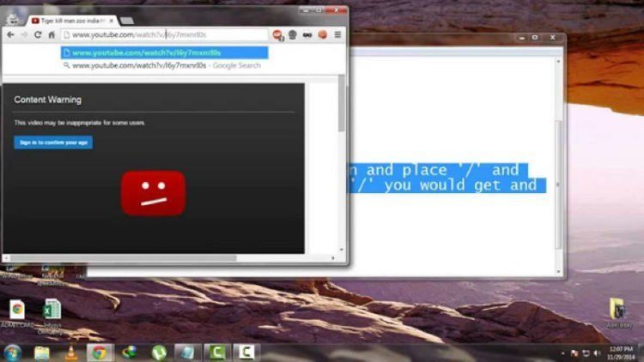Click the black goggles extension icon
This screenshot has width=644, height=362.
tap(307, 35)
